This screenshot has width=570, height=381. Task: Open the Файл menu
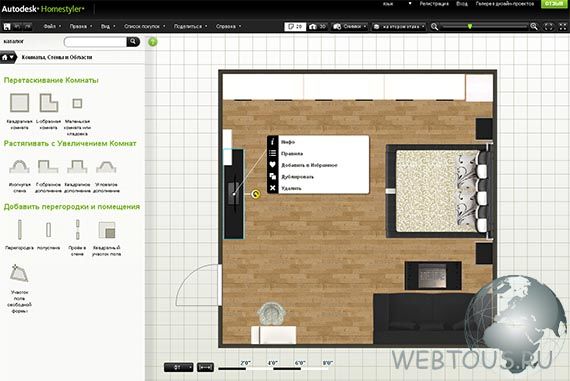(52, 27)
